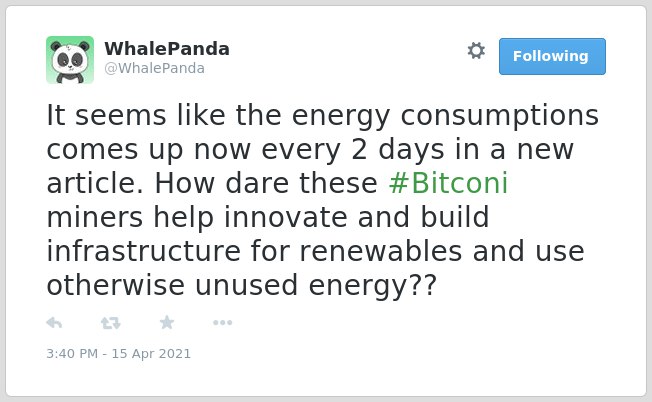Favorite the tweet with the star icon

[167, 322]
